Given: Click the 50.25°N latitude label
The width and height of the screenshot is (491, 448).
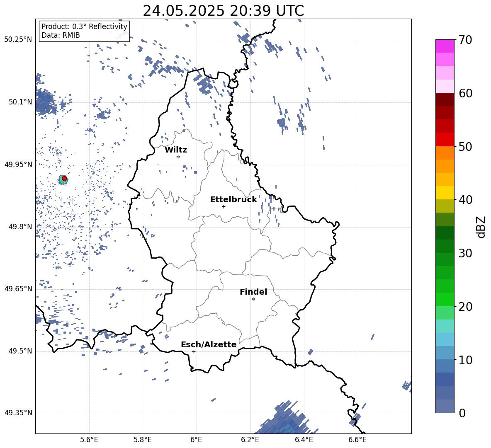Looking at the screenshot, I should (x=18, y=40).
